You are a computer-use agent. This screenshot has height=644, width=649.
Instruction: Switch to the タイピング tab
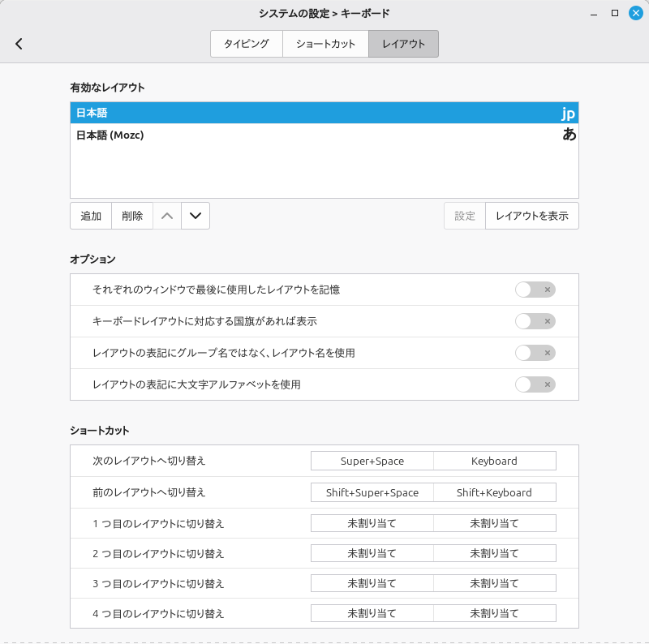(x=247, y=44)
